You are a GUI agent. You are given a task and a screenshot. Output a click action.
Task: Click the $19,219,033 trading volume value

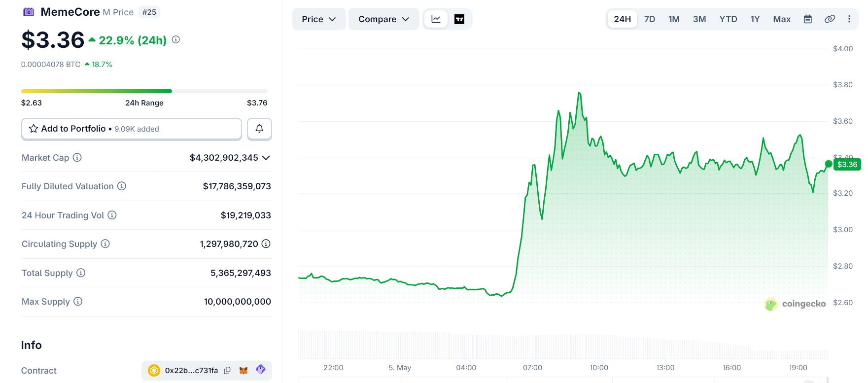point(246,215)
